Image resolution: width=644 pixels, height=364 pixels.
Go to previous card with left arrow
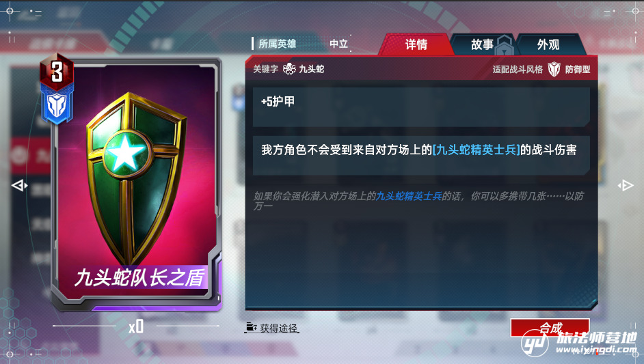coord(19,186)
